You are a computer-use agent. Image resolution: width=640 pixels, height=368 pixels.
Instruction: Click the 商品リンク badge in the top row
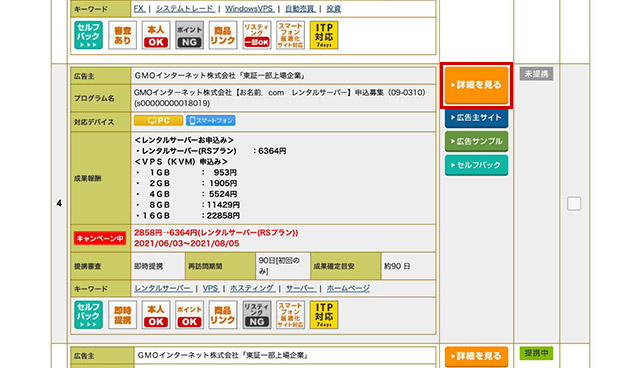[x=223, y=35]
